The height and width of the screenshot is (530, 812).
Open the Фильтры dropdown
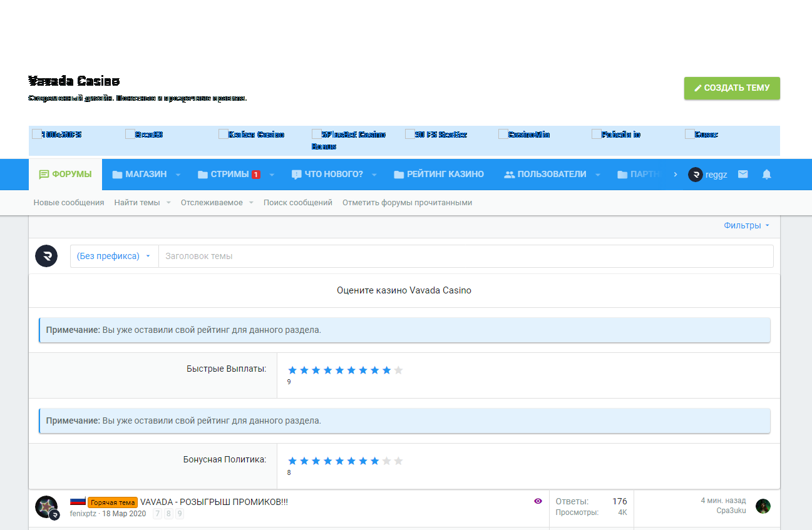(746, 226)
